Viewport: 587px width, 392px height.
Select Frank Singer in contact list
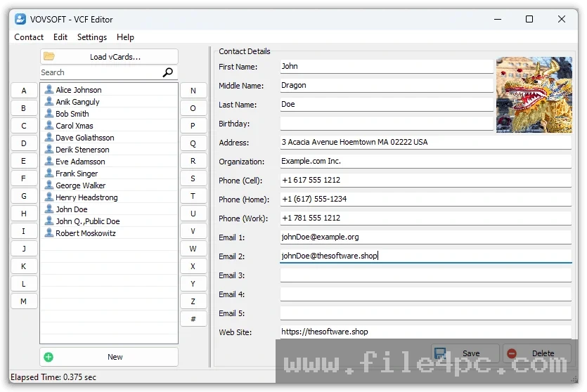[109, 174]
